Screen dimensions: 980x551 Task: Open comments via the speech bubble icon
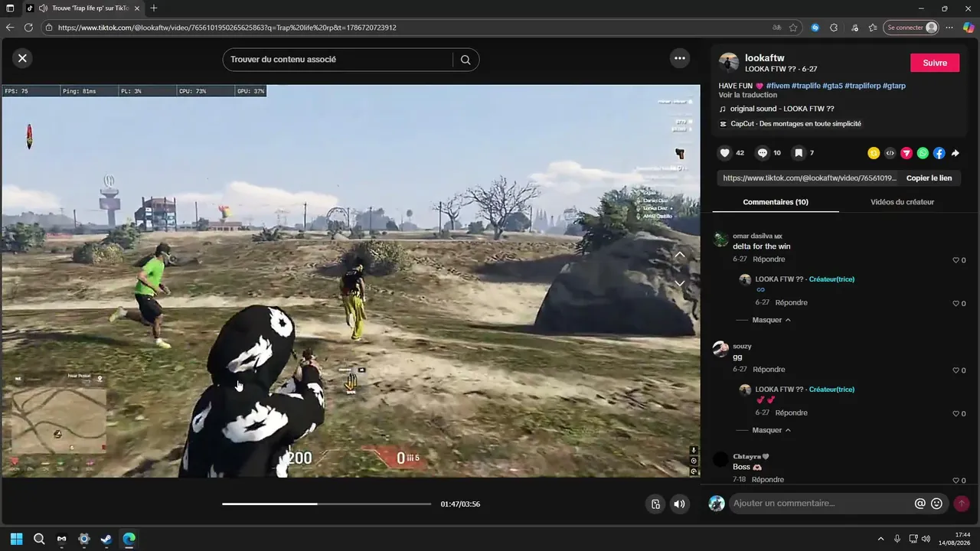763,153
